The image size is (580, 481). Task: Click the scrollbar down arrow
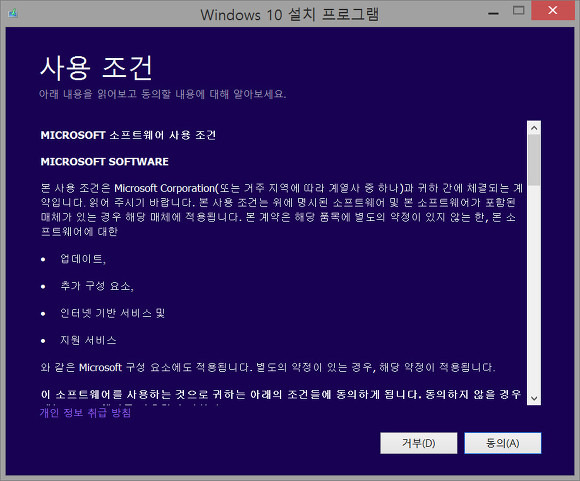click(534, 398)
